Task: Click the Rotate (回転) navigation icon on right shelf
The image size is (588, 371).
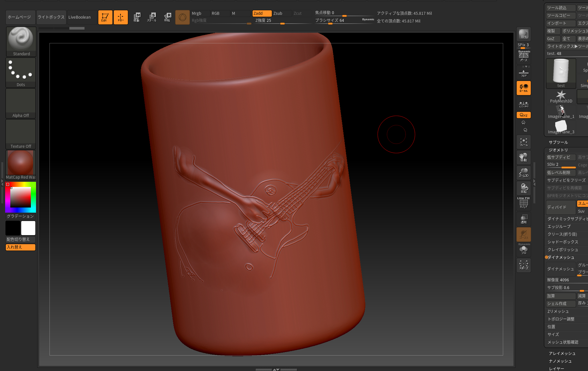Action: (x=523, y=188)
